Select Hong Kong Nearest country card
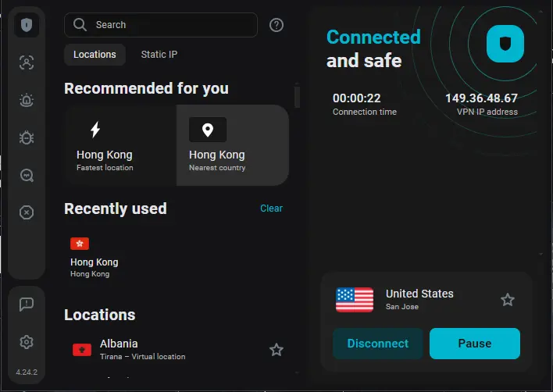Screen dimensions: 553x392 pos(233,145)
